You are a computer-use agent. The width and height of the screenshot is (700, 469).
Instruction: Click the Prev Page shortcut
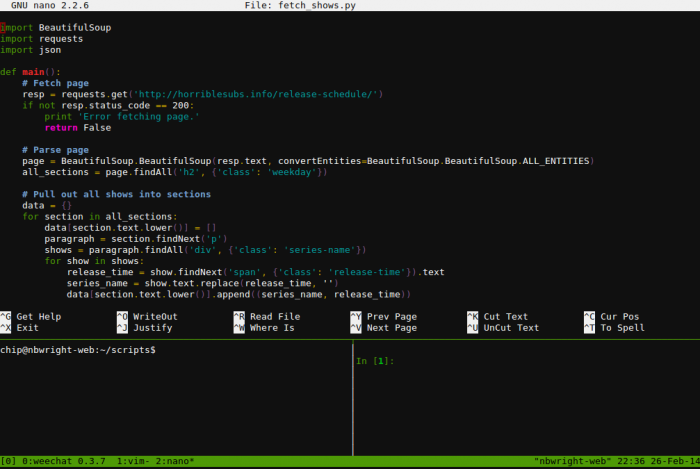click(x=384, y=316)
